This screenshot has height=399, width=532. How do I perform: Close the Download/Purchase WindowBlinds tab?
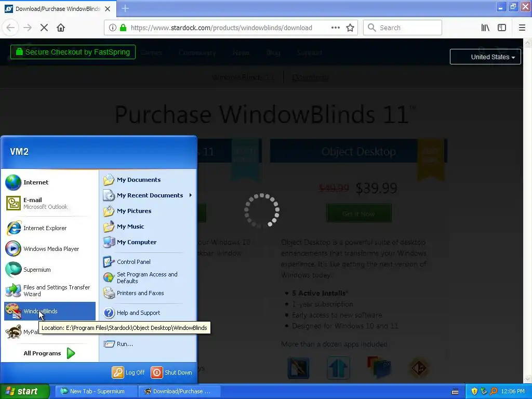pos(108,9)
